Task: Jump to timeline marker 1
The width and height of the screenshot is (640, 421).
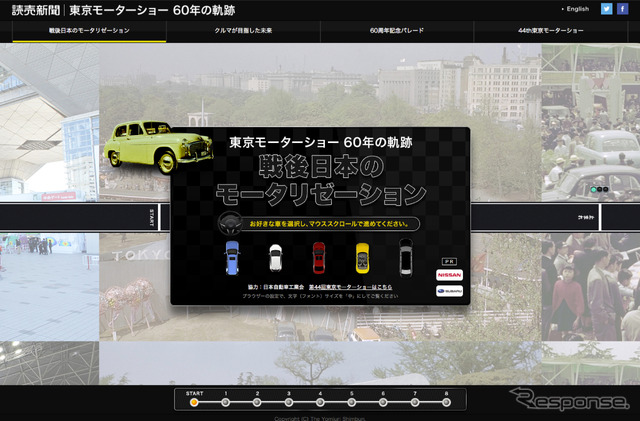Action: coord(225,402)
